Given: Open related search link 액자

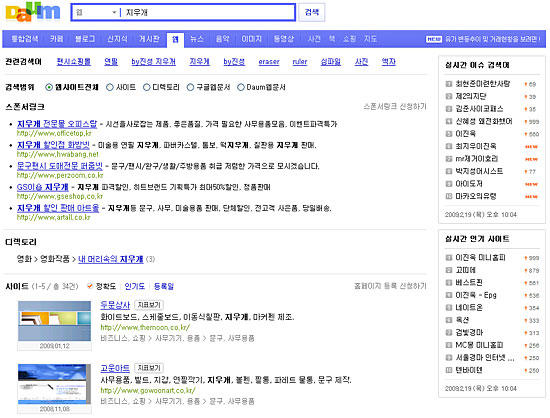Looking at the screenshot, I should 389,62.
